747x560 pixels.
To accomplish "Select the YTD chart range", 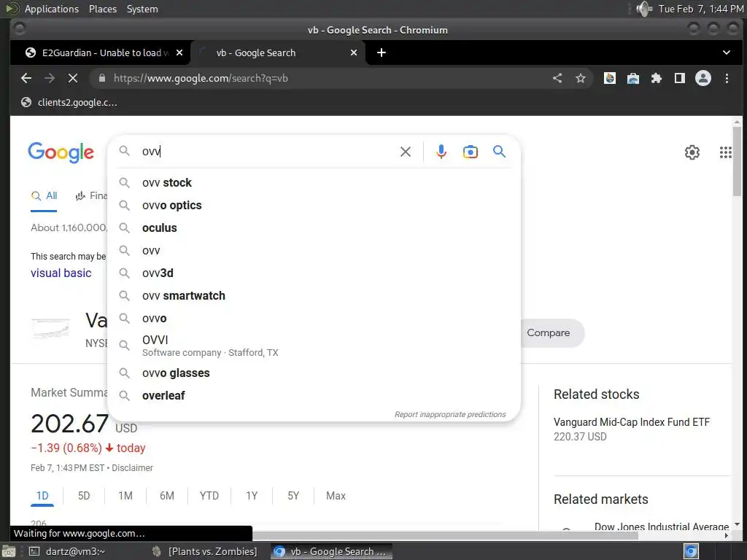I will (x=209, y=496).
